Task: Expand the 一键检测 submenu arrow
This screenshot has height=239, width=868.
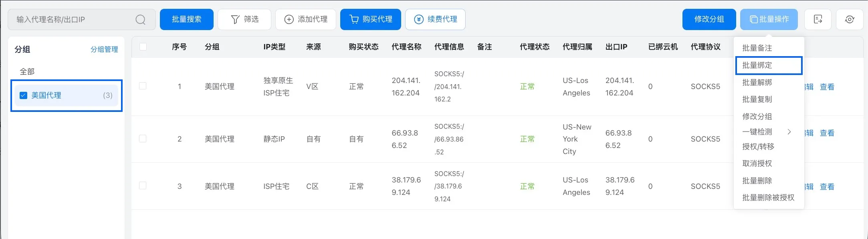Action: (789, 132)
